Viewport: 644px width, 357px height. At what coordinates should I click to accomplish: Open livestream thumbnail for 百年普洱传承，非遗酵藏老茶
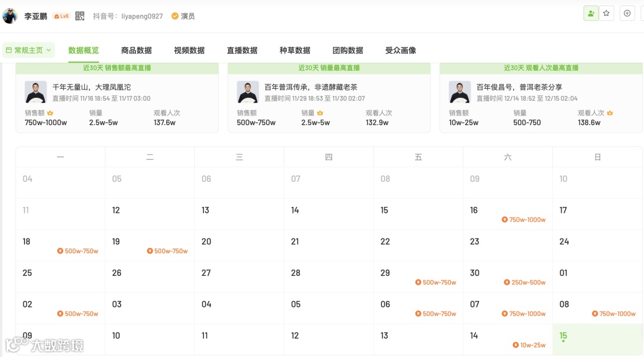pyautogui.click(x=247, y=92)
